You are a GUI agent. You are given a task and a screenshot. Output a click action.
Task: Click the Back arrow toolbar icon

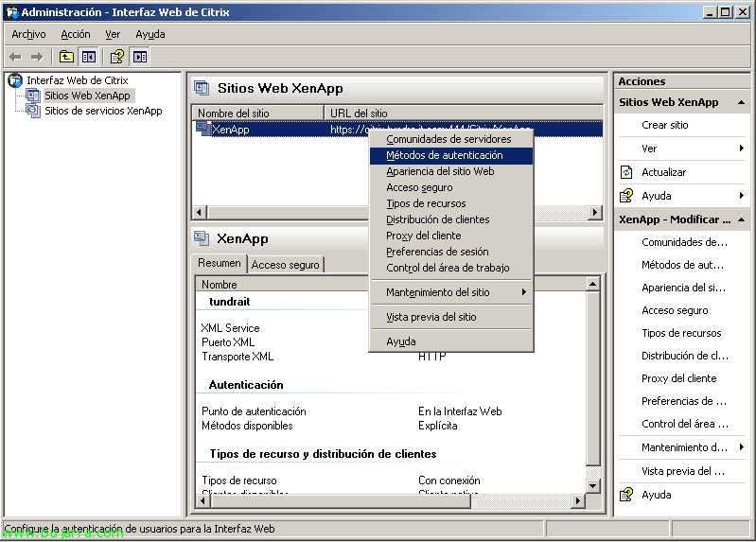point(15,57)
